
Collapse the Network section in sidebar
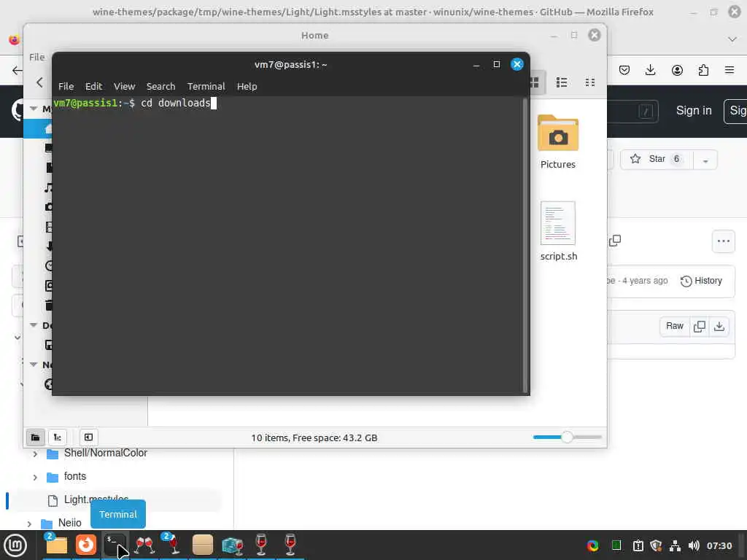click(x=34, y=365)
